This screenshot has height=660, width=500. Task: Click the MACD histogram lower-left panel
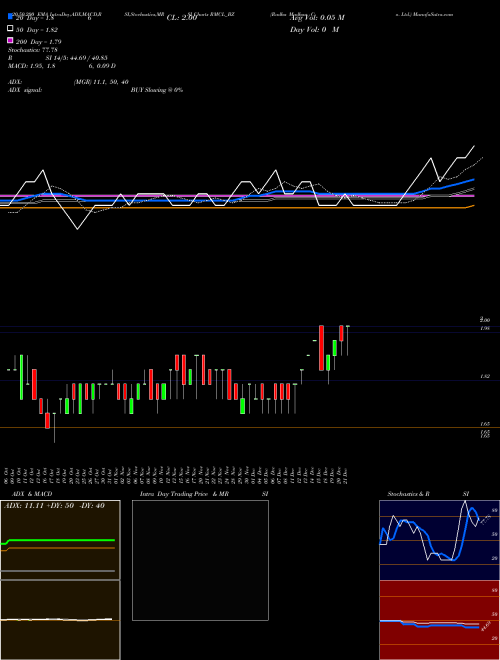(x=60, y=620)
